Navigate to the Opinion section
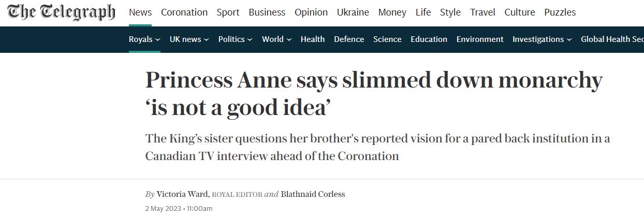Viewport: 644px width, 216px height. click(x=311, y=12)
